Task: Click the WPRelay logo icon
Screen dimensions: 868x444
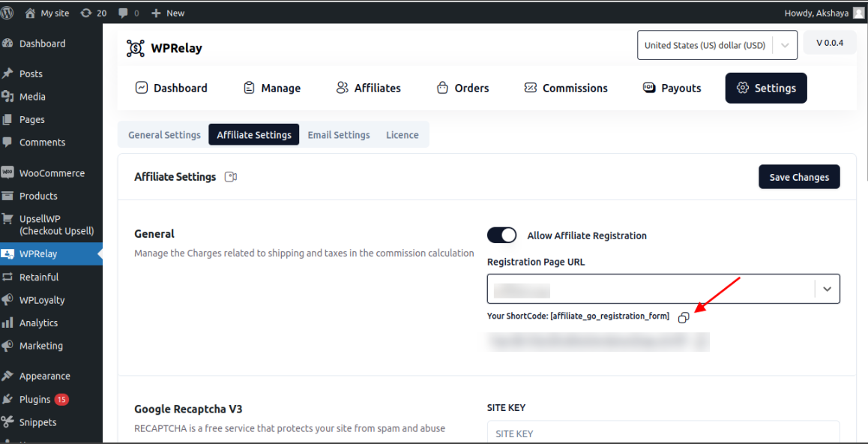Action: 135,48
